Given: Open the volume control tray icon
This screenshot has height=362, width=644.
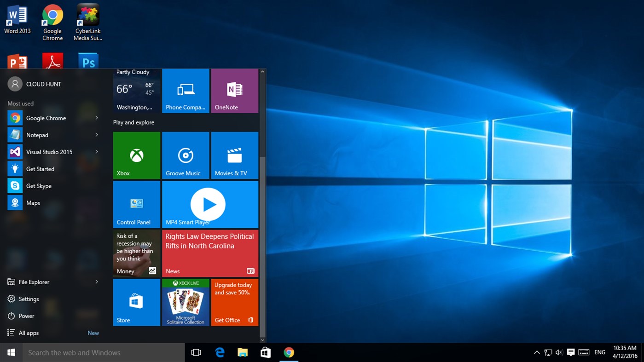Looking at the screenshot, I should 559,352.
